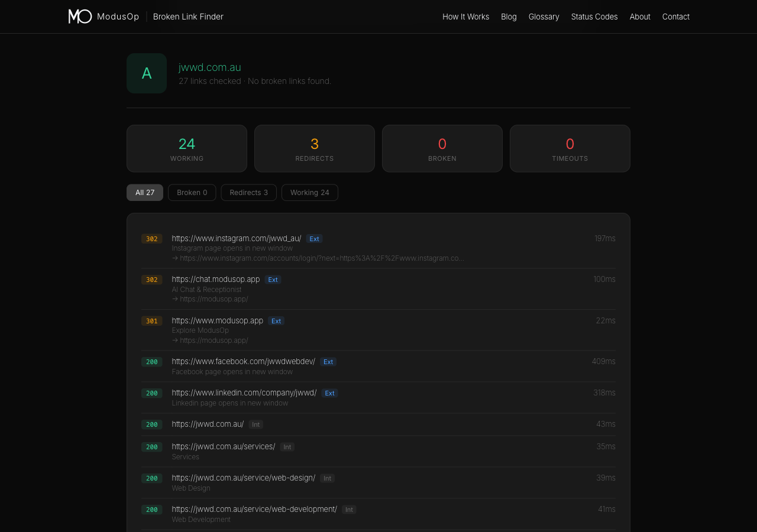757x532 pixels.
Task: Click the Int tag on web-design row
Action: pos(328,478)
